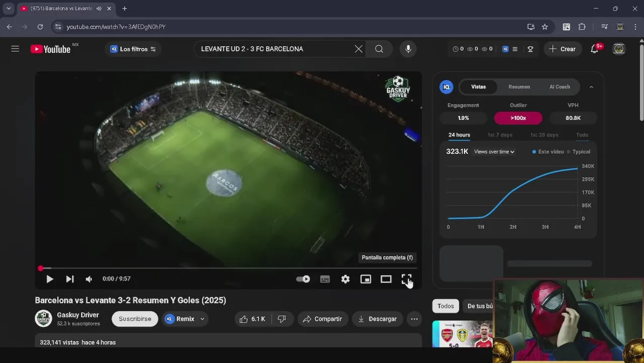Select the Todos filter chip

[446, 306]
